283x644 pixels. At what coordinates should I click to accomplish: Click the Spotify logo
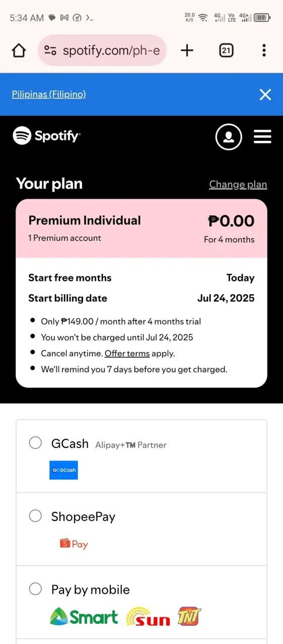(47, 135)
